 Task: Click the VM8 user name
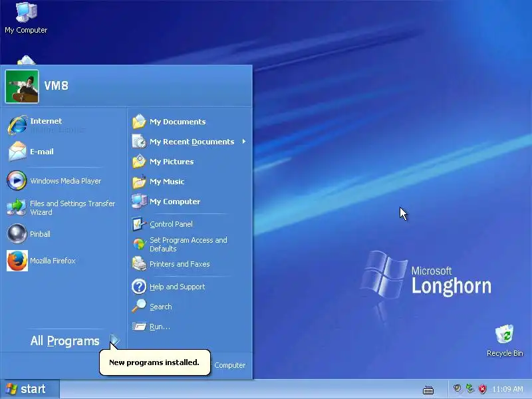[57, 86]
